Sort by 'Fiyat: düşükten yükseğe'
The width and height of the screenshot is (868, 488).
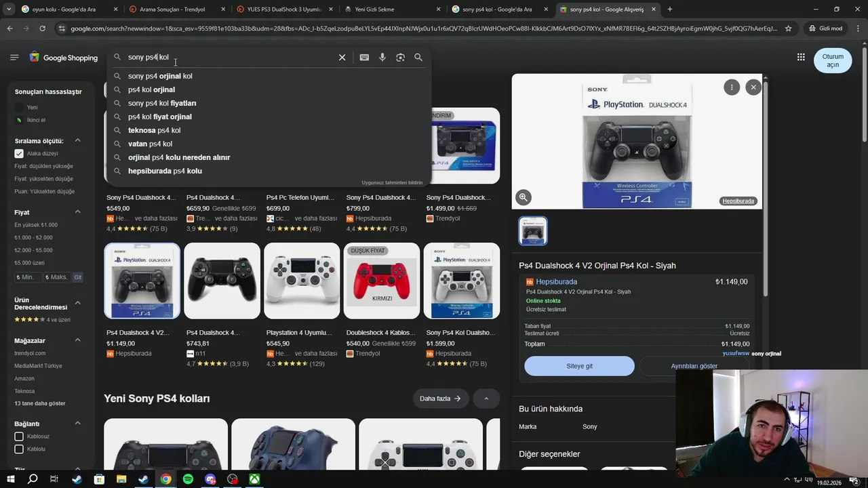43,166
